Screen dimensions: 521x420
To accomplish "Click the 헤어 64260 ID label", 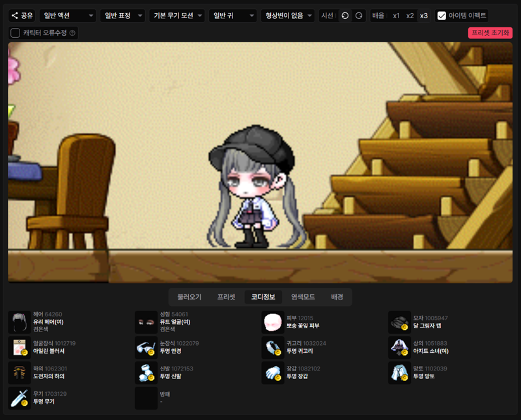I will pos(48,314).
